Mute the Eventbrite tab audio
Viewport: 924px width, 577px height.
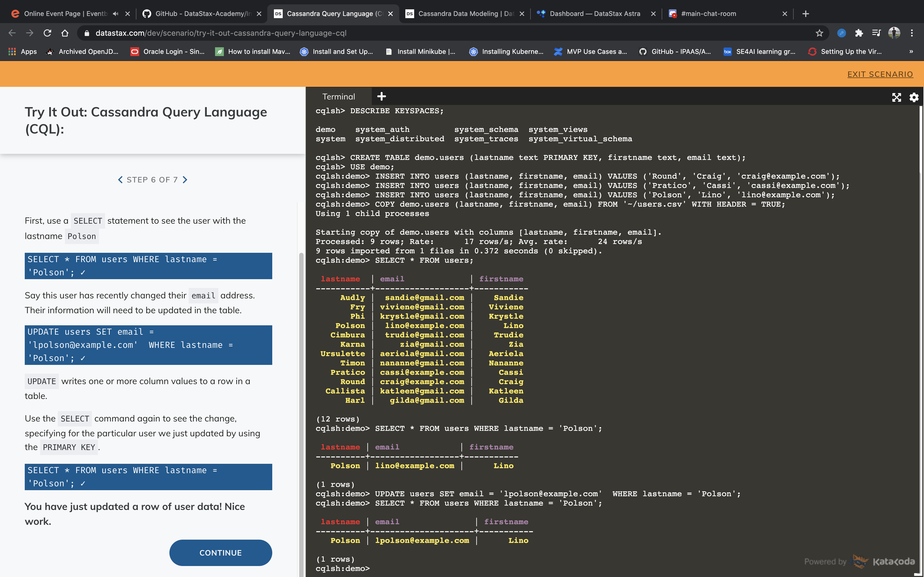click(x=116, y=14)
